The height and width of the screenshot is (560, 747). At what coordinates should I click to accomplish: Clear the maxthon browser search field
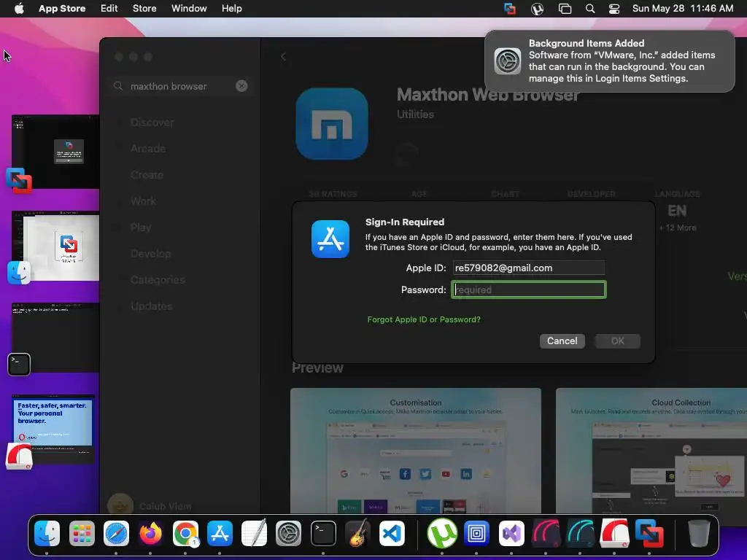tap(241, 86)
